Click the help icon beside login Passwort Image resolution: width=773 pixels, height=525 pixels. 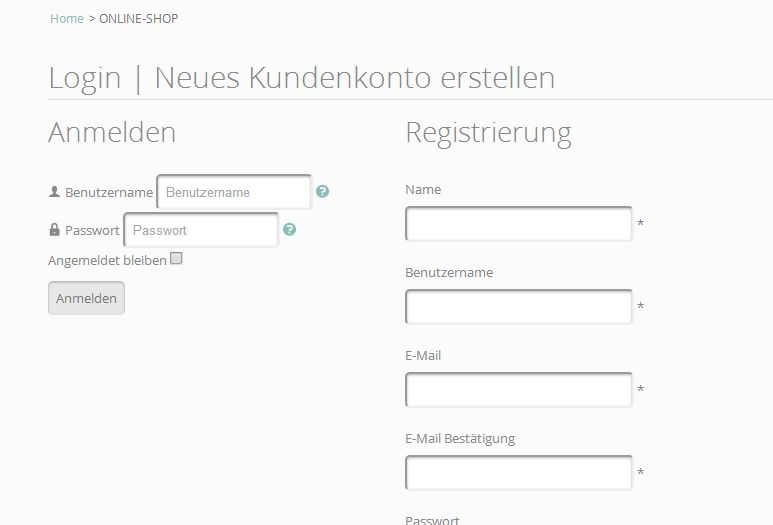(x=289, y=230)
